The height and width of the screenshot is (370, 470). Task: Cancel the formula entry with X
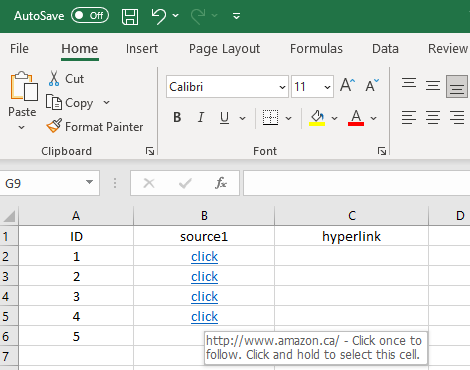tap(149, 183)
